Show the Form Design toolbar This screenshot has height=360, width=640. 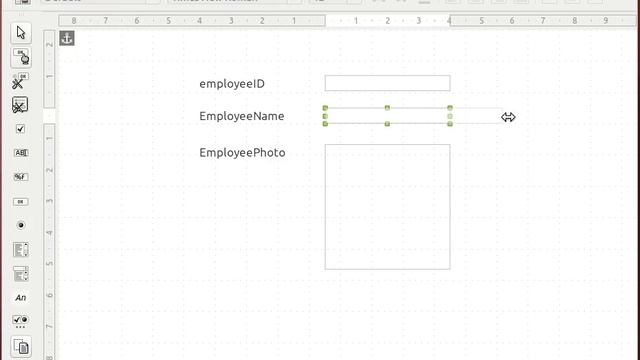coord(21,347)
